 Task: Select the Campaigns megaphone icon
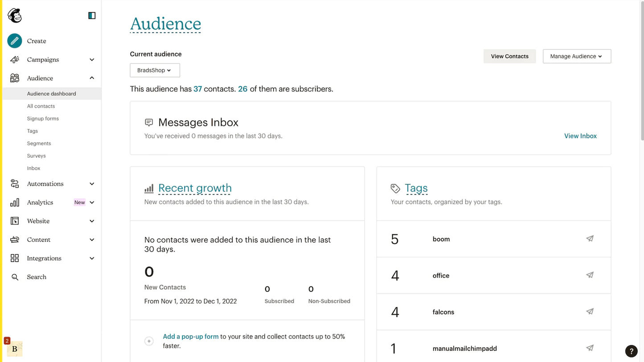(x=15, y=59)
